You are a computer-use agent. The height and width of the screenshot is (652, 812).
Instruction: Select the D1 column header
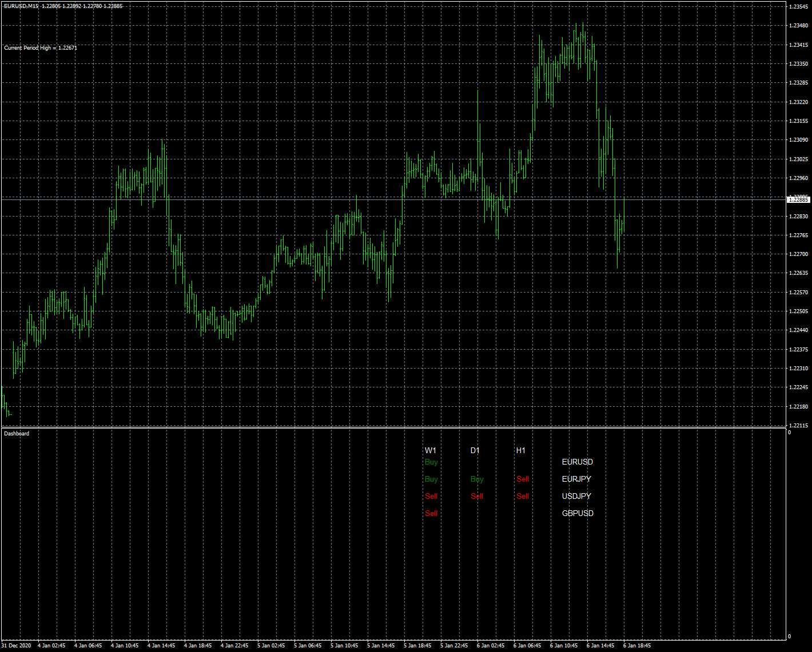(475, 450)
